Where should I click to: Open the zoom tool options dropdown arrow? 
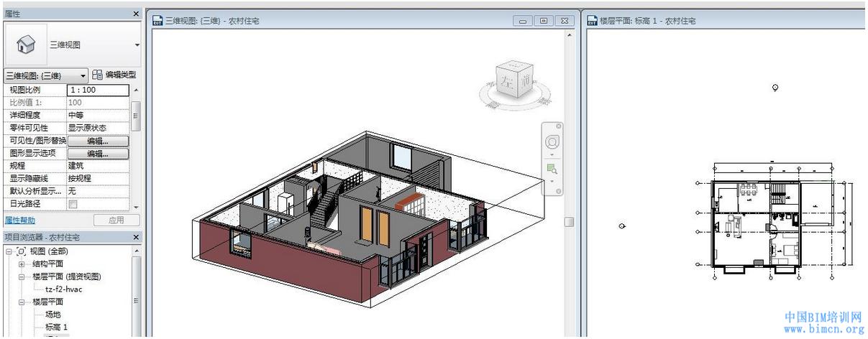(x=552, y=181)
